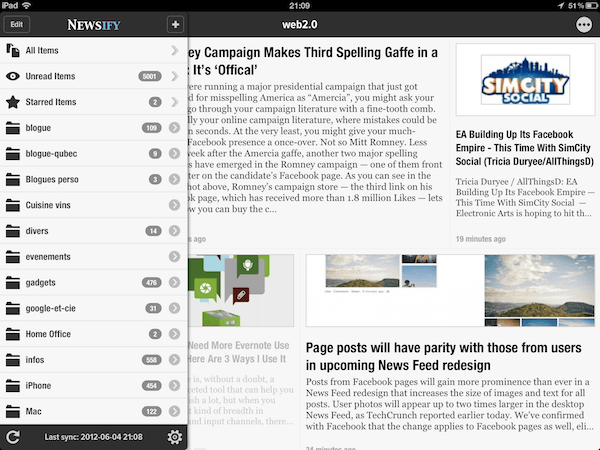Tap the Evernote article image
600x450 pixels.
click(241, 288)
